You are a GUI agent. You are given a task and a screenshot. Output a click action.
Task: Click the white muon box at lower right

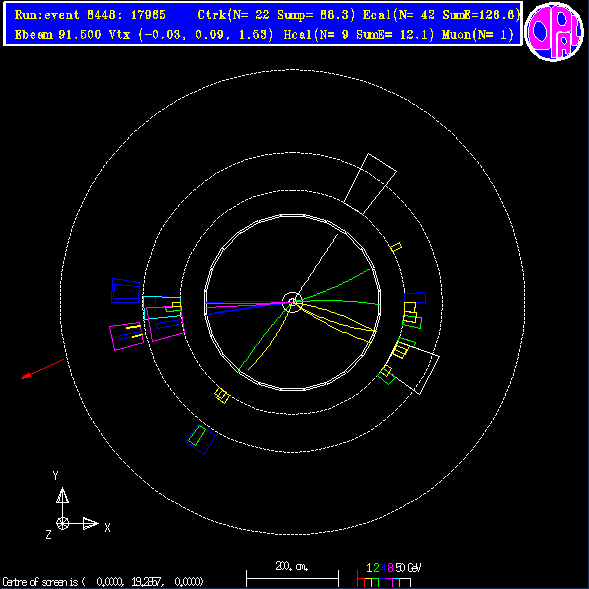coord(415,368)
